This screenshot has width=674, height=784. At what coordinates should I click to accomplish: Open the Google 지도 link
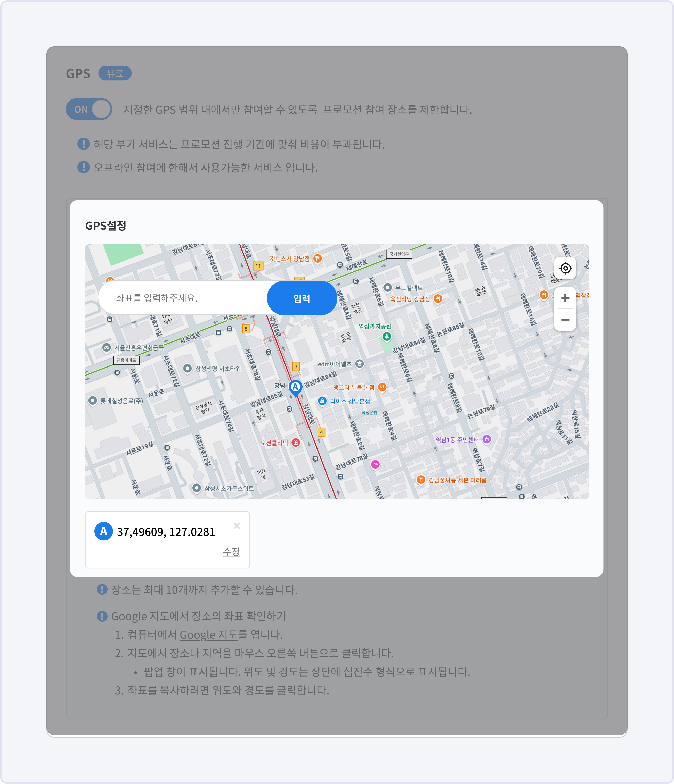[x=208, y=635]
